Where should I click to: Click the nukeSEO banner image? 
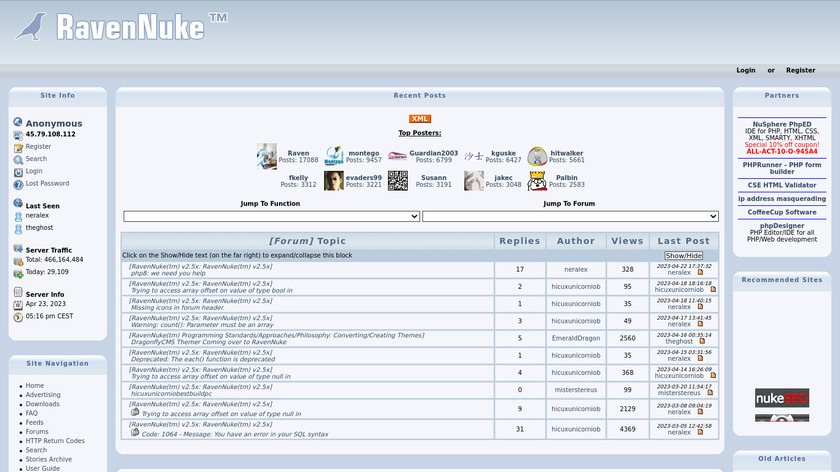pos(782,398)
